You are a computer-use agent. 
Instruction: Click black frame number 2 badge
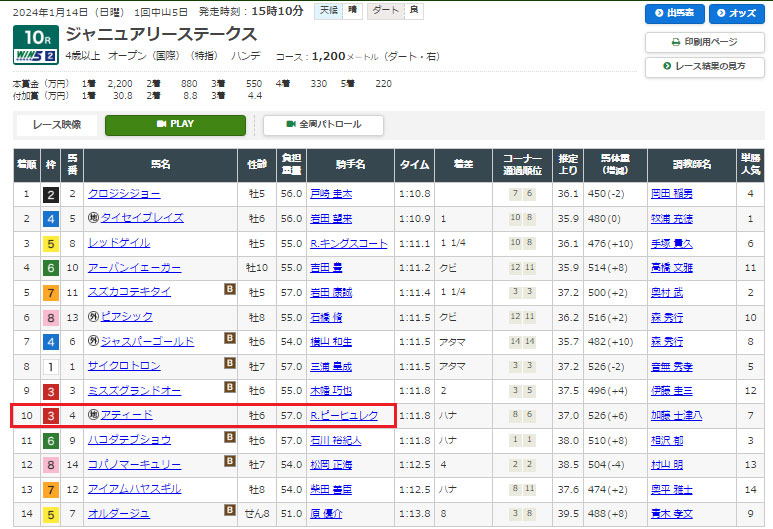[x=50, y=193]
